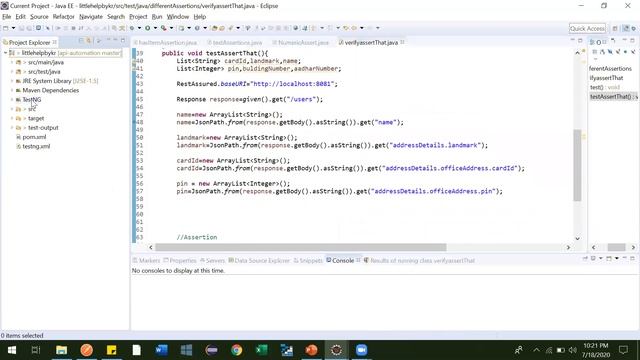Image resolution: width=640 pixels, height=360 pixels.
Task: Click the editor horizontal scrollbar thumb
Action: coord(301,247)
